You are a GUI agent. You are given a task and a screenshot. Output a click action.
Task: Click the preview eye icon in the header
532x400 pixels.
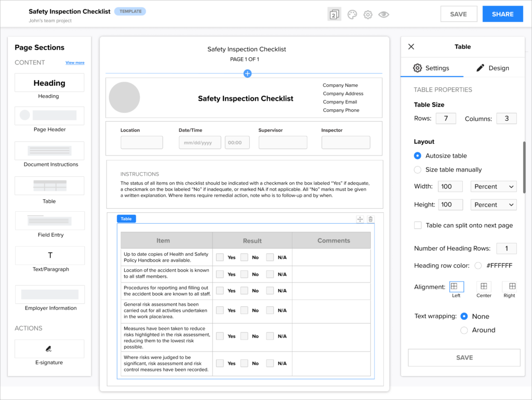383,14
